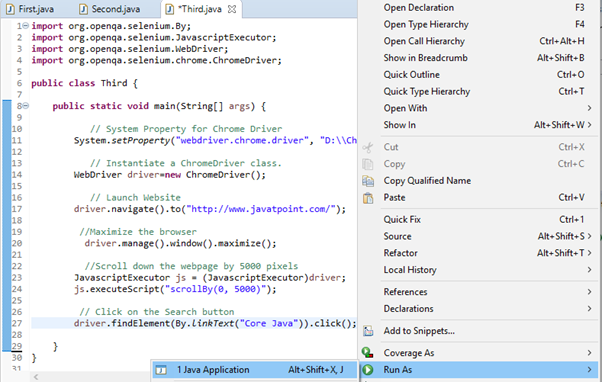Click the horizontal scrollbar left arrow

tap(36, 377)
